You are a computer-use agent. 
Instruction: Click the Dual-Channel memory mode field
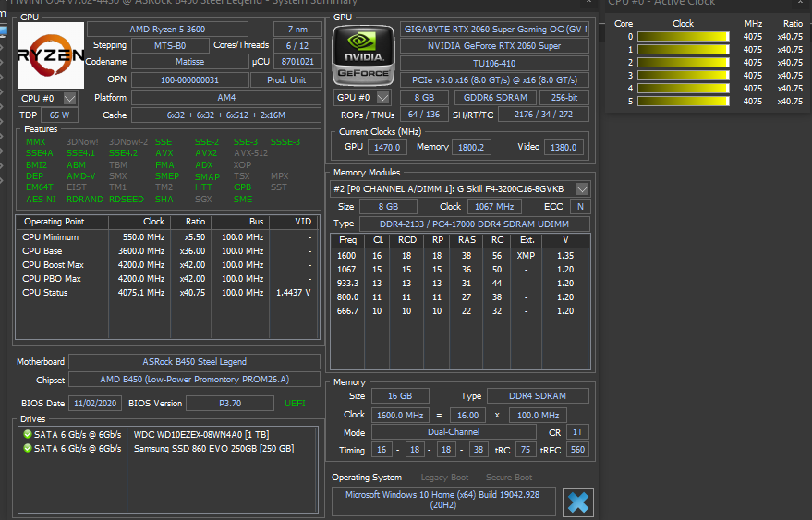454,432
